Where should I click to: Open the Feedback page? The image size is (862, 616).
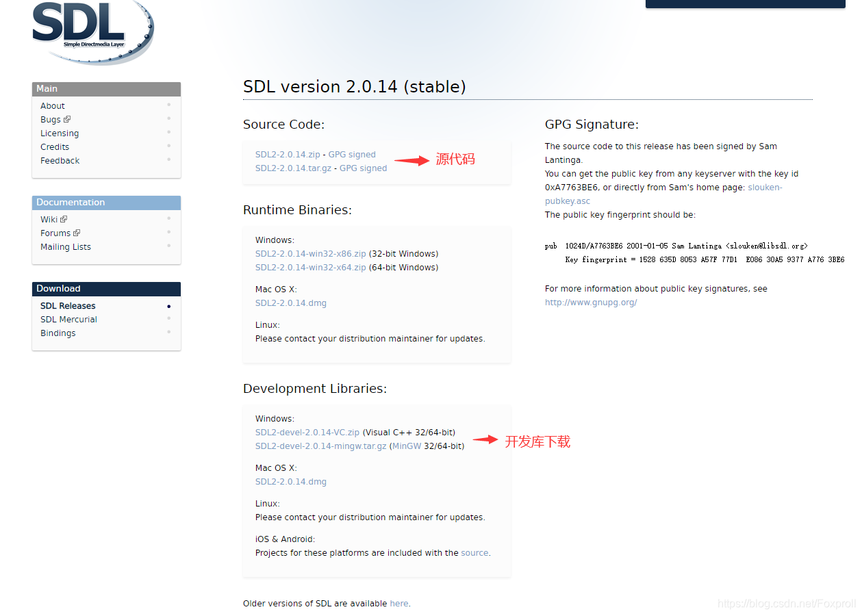[x=60, y=160]
